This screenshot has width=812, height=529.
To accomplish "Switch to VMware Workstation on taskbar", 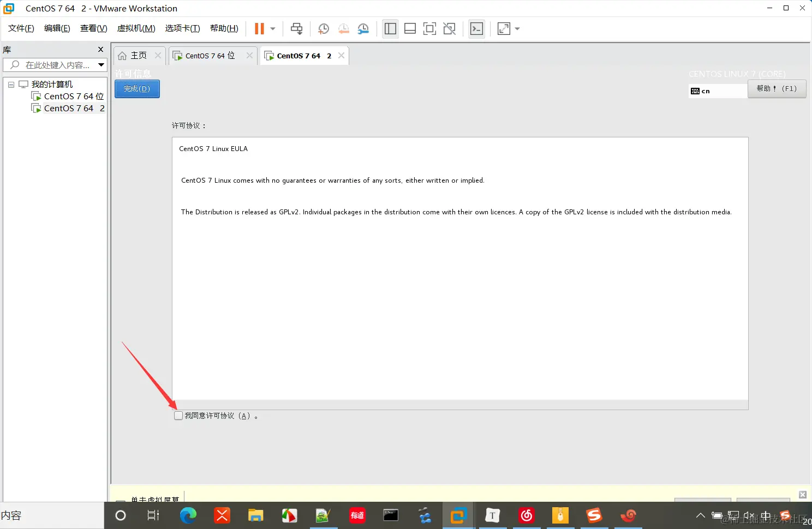I will 458,515.
